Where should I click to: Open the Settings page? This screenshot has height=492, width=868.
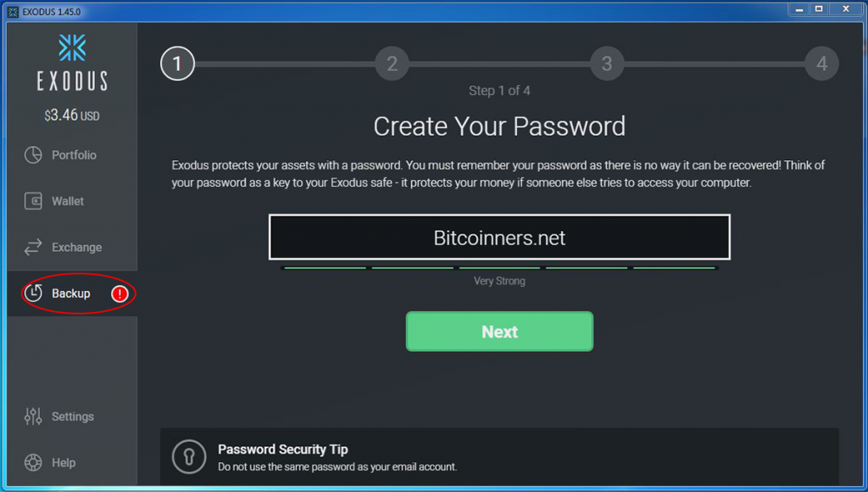tap(72, 417)
